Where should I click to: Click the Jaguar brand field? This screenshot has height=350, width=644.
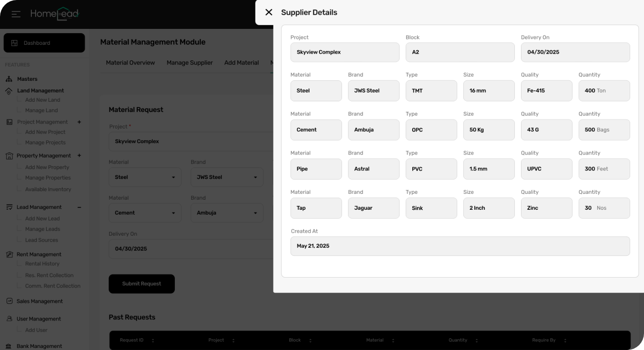coord(374,208)
